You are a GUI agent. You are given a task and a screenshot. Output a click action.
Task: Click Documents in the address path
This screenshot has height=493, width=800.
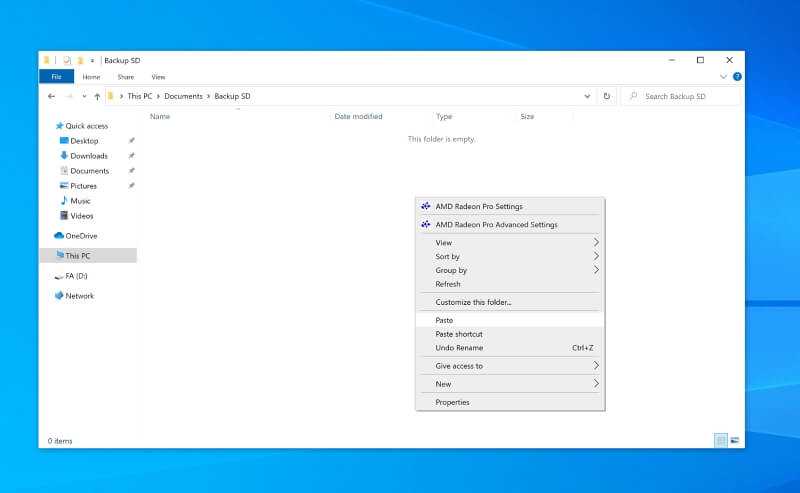tap(183, 96)
